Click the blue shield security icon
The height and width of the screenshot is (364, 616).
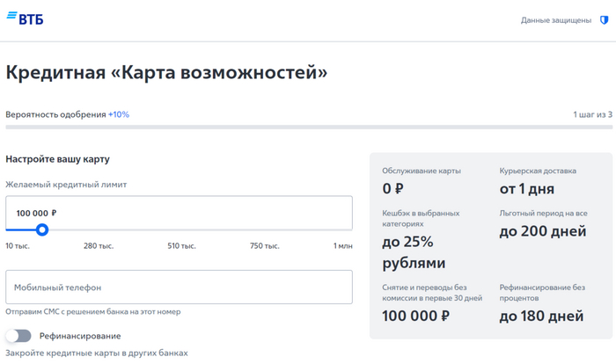[603, 19]
